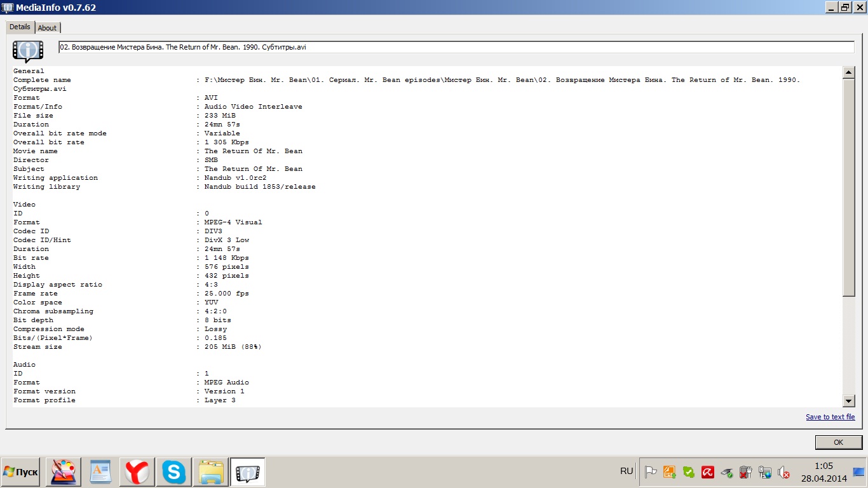Click the Color space value 'YUV'

pyautogui.click(x=211, y=302)
